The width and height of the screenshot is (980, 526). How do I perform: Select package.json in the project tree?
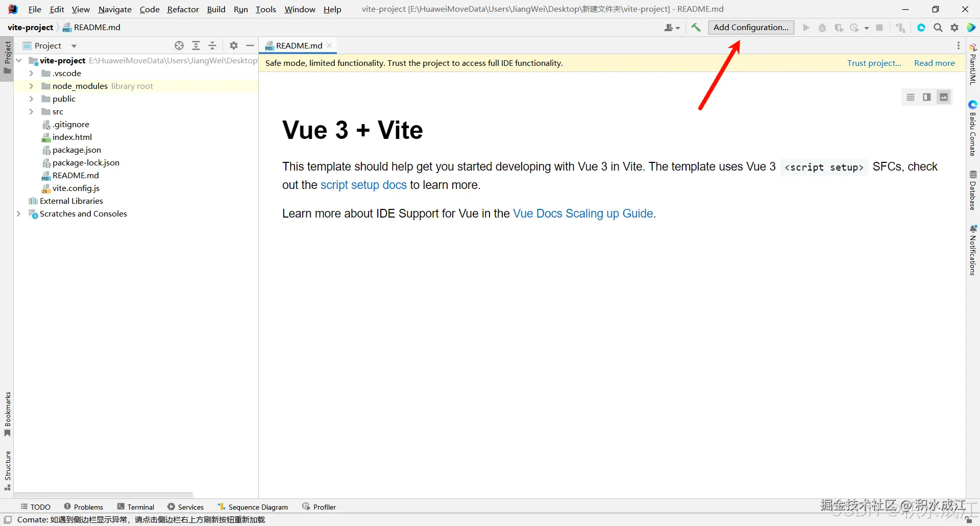(77, 150)
